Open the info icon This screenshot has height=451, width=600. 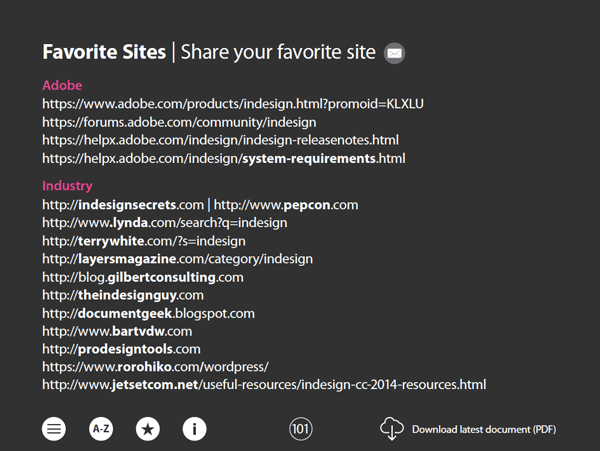(x=194, y=429)
